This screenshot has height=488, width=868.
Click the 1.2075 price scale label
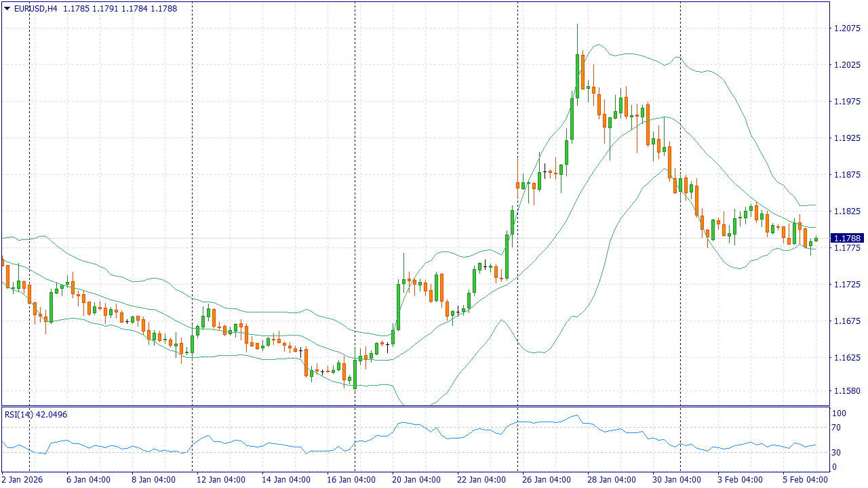[846, 28]
